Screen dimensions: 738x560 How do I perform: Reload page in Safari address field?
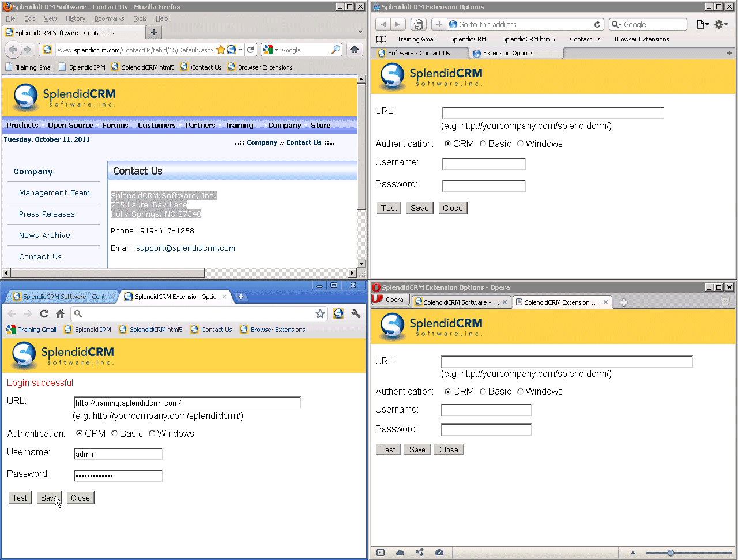click(597, 24)
